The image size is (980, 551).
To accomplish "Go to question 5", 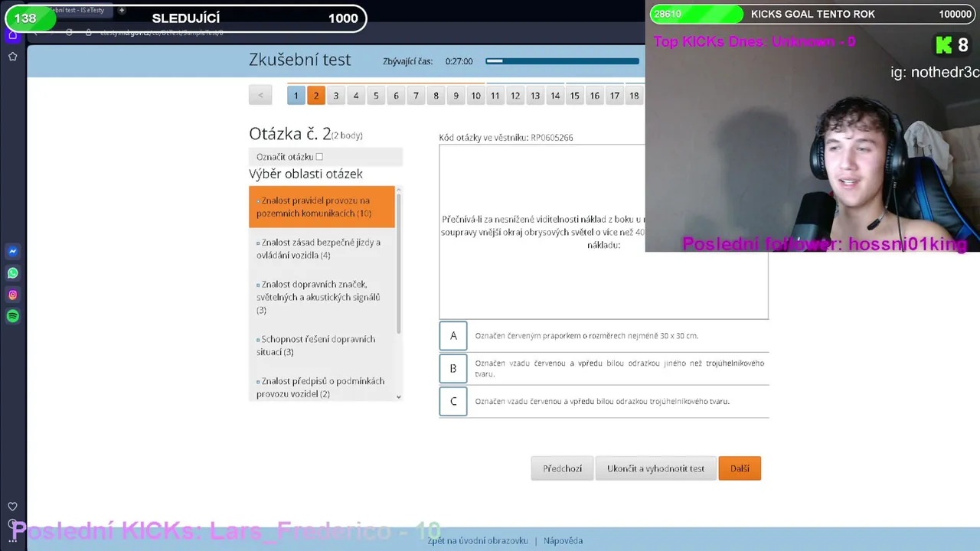I will pyautogui.click(x=376, y=96).
